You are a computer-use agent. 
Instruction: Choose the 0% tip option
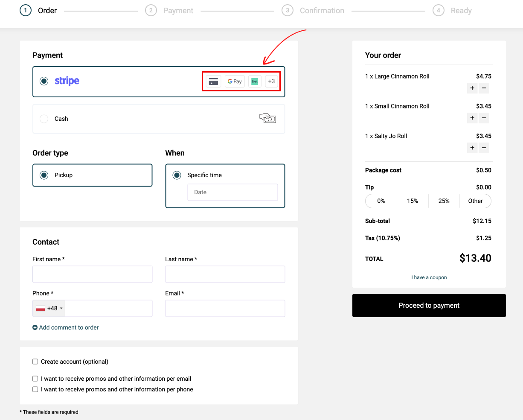coord(381,201)
